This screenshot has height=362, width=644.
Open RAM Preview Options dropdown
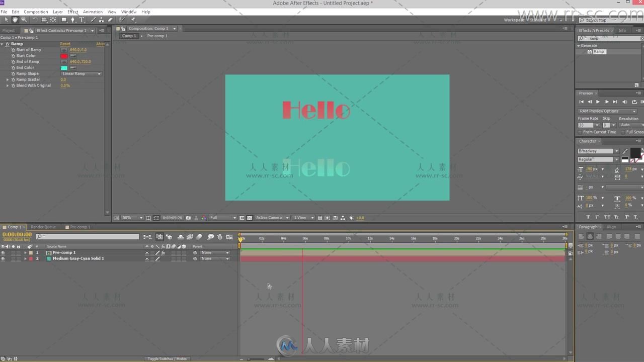(x=607, y=111)
